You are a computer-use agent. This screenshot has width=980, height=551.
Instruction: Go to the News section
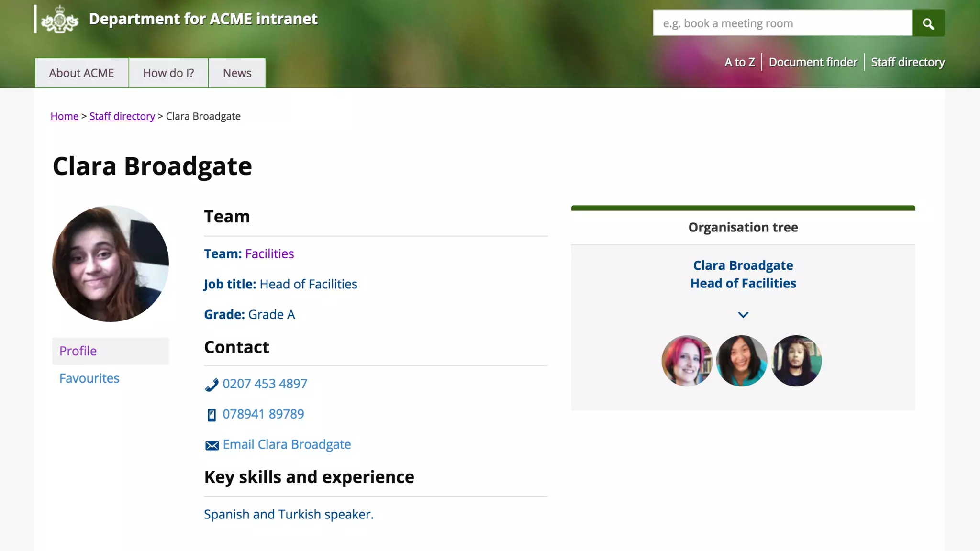237,73
